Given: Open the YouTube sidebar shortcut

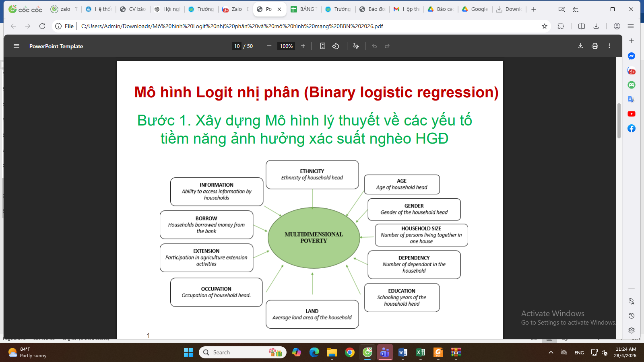Looking at the screenshot, I should 632,114.
